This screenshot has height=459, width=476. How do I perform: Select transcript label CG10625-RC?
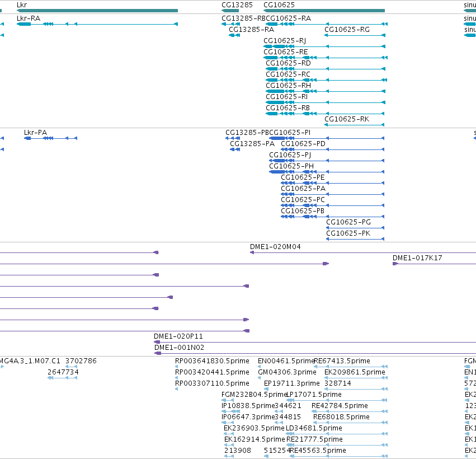click(288, 74)
